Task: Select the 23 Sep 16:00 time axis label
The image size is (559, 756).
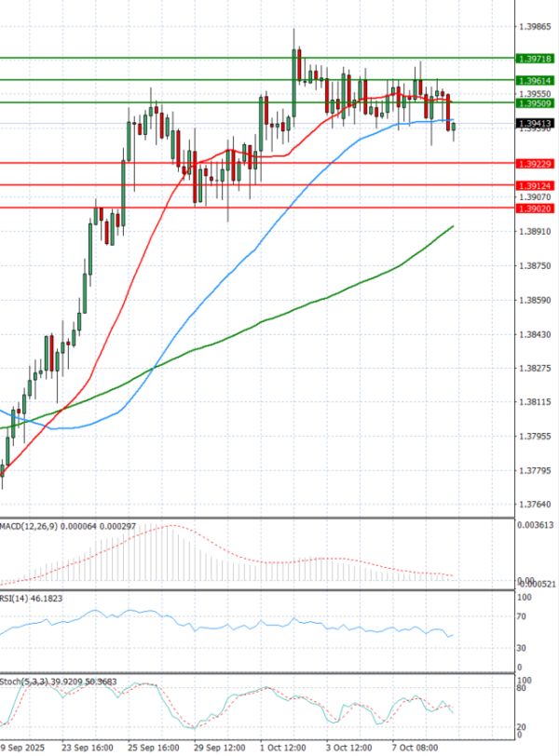Action: (88, 747)
